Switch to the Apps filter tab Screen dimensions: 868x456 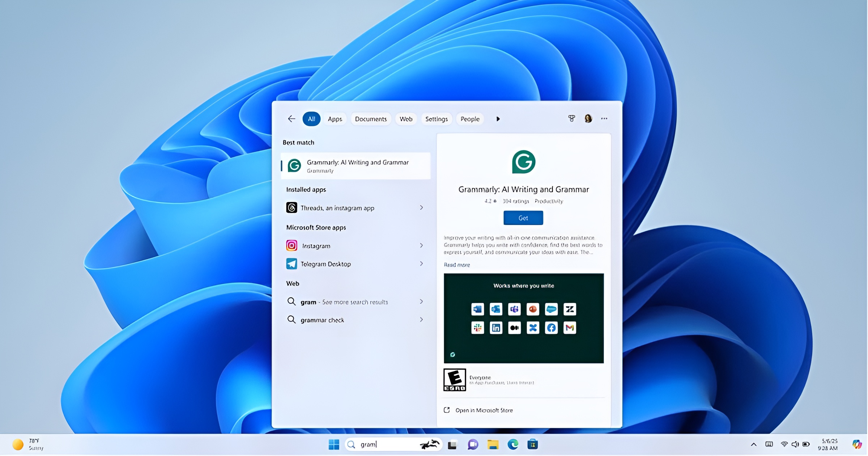(x=335, y=119)
